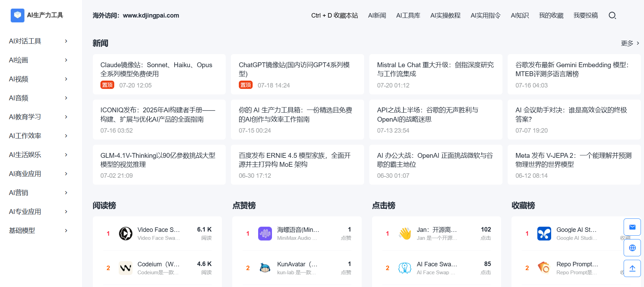Click 我要投稿 in top navigation
The width and height of the screenshot is (644, 287).
586,16
